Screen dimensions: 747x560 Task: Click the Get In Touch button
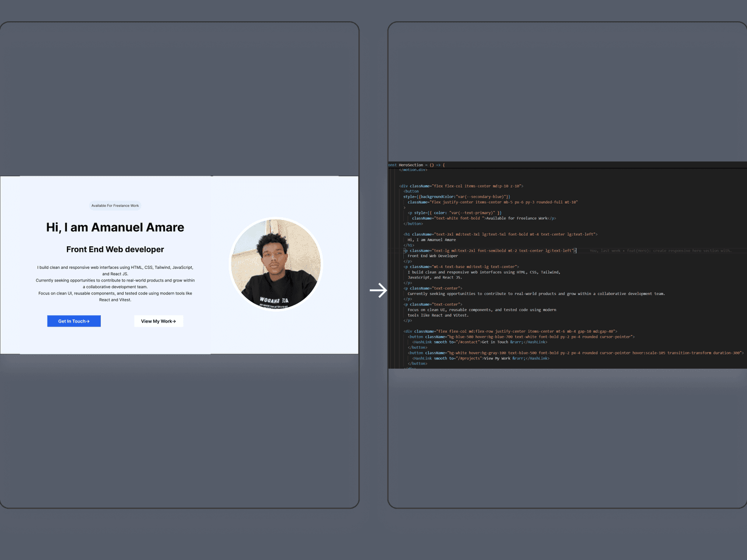(x=74, y=321)
